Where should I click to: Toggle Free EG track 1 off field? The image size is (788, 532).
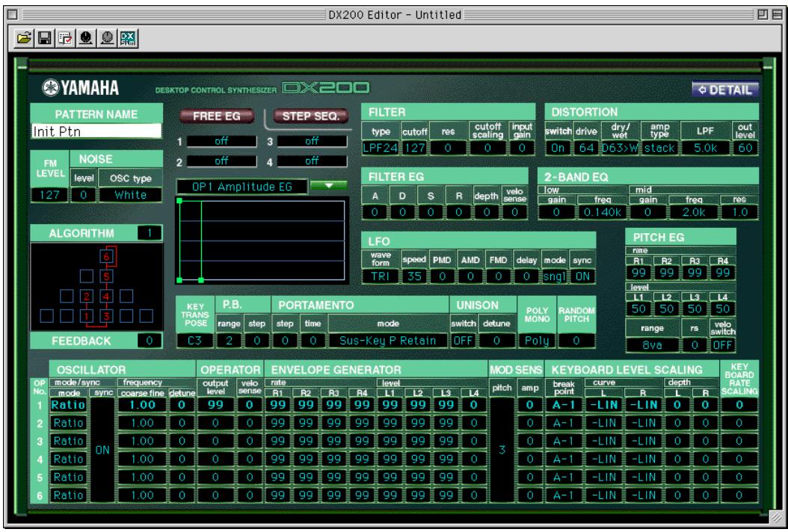[221, 141]
